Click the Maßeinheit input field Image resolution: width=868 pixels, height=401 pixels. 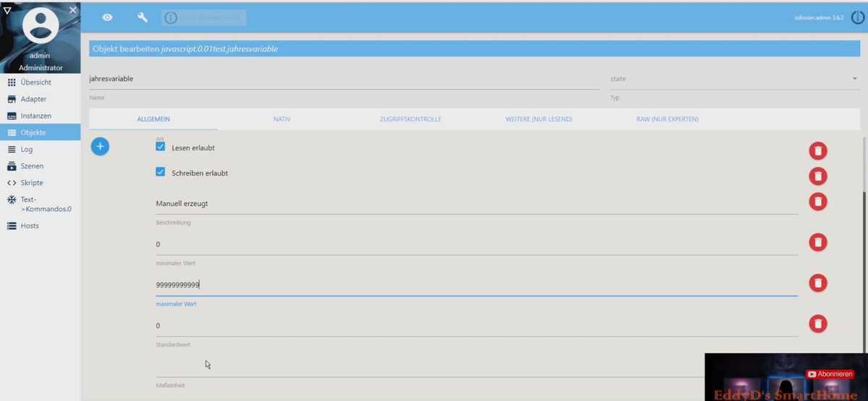click(430, 366)
